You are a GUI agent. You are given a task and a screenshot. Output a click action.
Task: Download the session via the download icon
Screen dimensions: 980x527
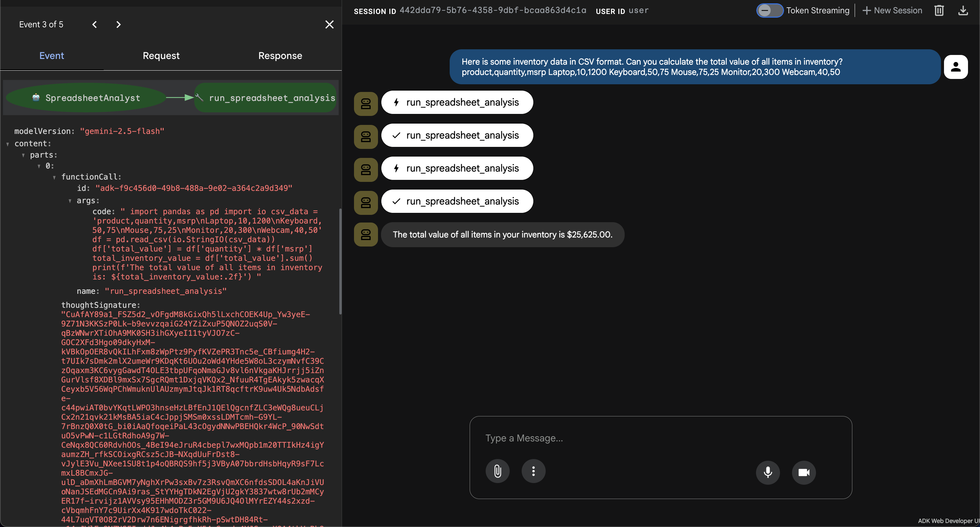[x=963, y=10]
